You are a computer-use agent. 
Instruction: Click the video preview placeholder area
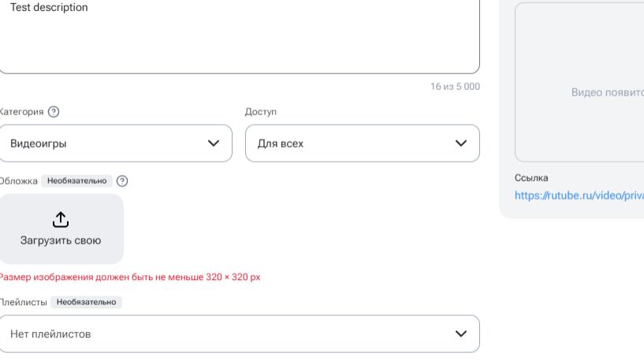(579, 87)
